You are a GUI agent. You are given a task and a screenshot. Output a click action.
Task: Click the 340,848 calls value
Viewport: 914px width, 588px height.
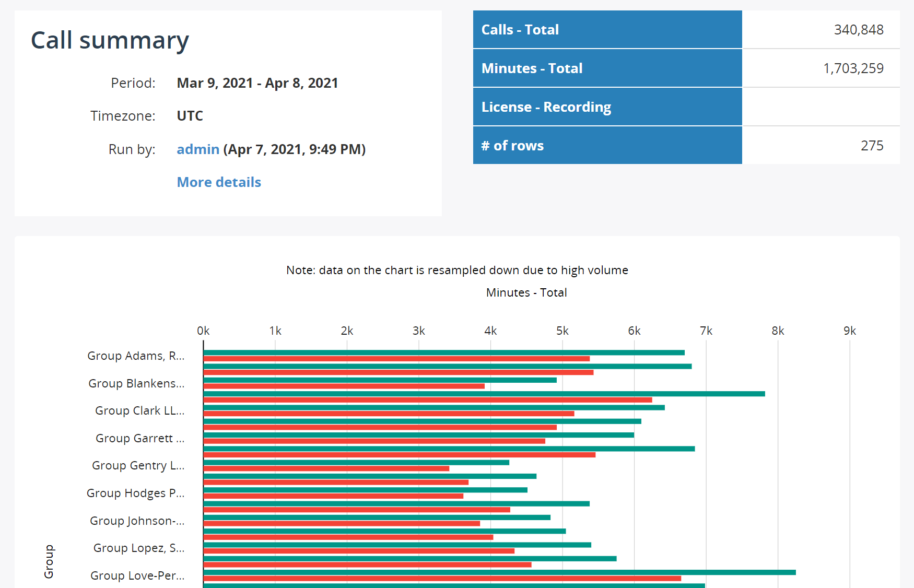click(x=859, y=30)
